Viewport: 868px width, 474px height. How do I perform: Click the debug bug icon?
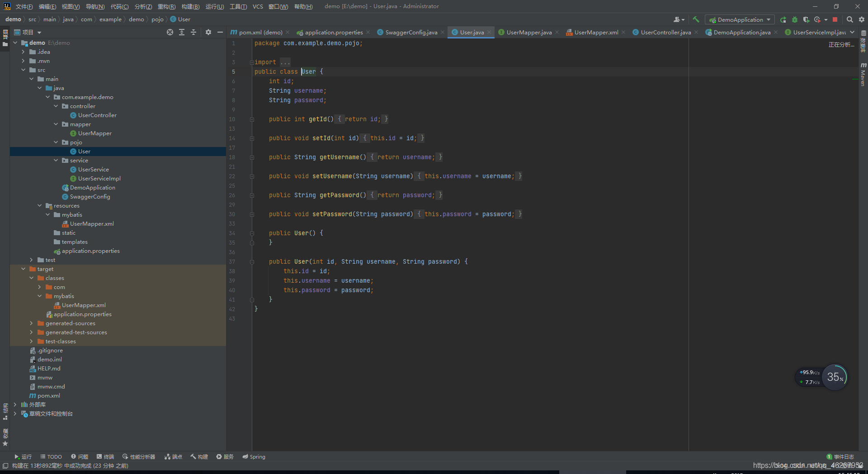tap(795, 19)
